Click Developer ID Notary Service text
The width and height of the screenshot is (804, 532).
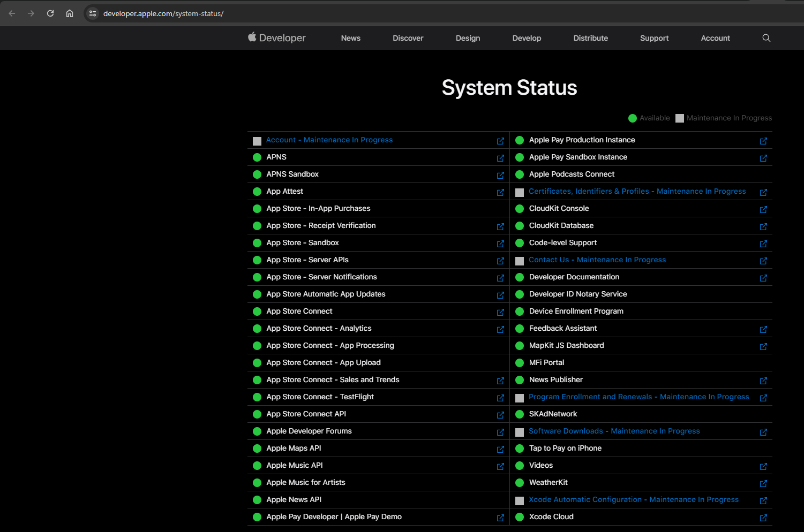(578, 294)
